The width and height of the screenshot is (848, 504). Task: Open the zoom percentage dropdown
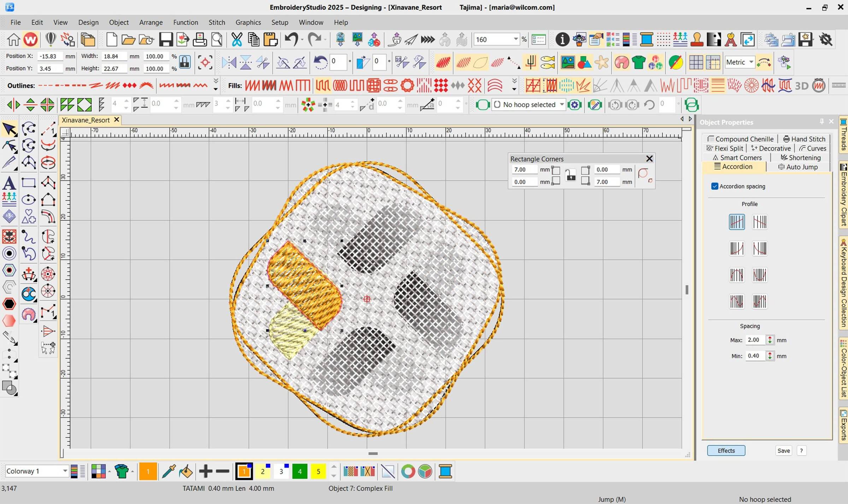pyautogui.click(x=516, y=39)
